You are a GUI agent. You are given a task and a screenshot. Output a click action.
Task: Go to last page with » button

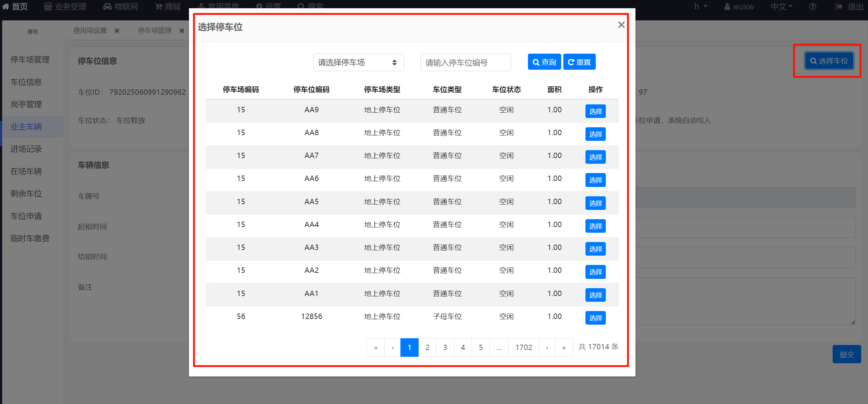click(564, 348)
